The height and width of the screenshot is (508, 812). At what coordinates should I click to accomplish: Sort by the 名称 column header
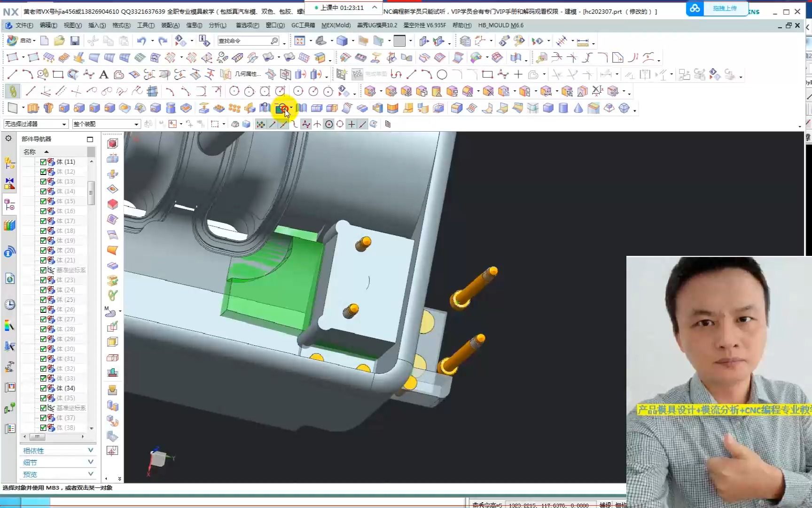coord(30,152)
